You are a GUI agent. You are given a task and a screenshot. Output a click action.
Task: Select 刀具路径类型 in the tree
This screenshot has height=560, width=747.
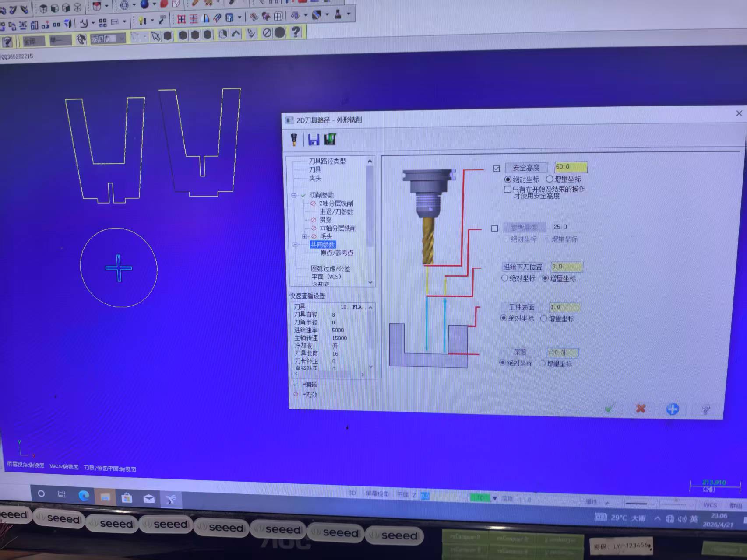pyautogui.click(x=327, y=161)
